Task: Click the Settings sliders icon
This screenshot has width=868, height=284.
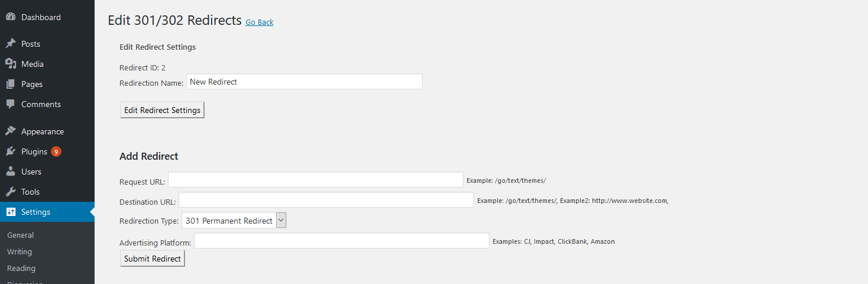Action: [11, 212]
